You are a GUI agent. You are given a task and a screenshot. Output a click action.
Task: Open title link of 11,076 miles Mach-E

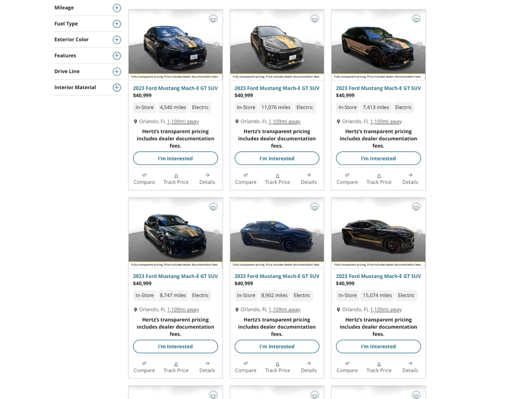(x=277, y=88)
